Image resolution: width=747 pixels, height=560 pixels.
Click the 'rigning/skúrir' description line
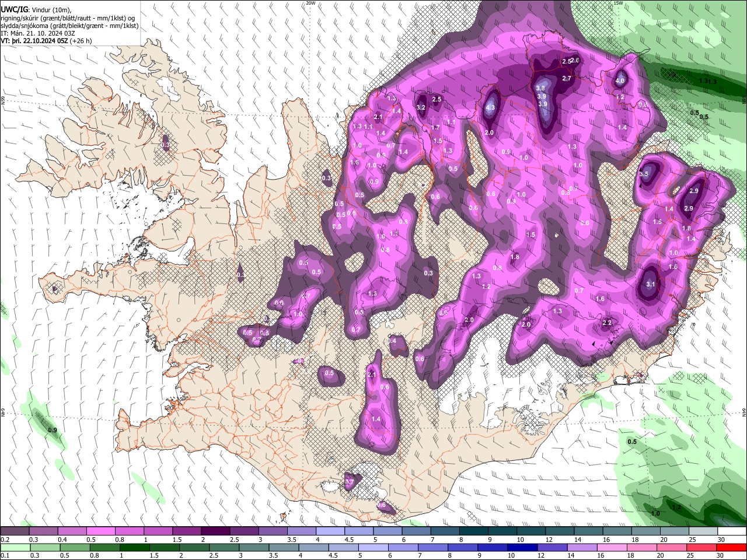coord(68,17)
